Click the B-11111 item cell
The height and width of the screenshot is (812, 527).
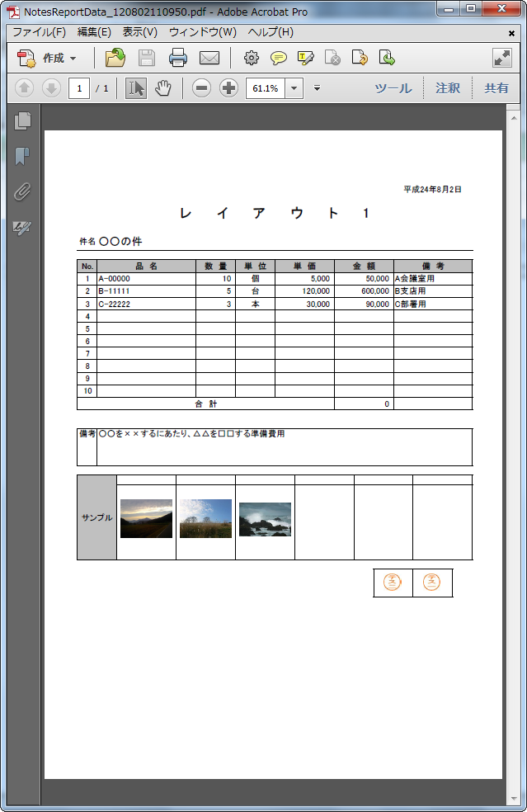click(147, 291)
